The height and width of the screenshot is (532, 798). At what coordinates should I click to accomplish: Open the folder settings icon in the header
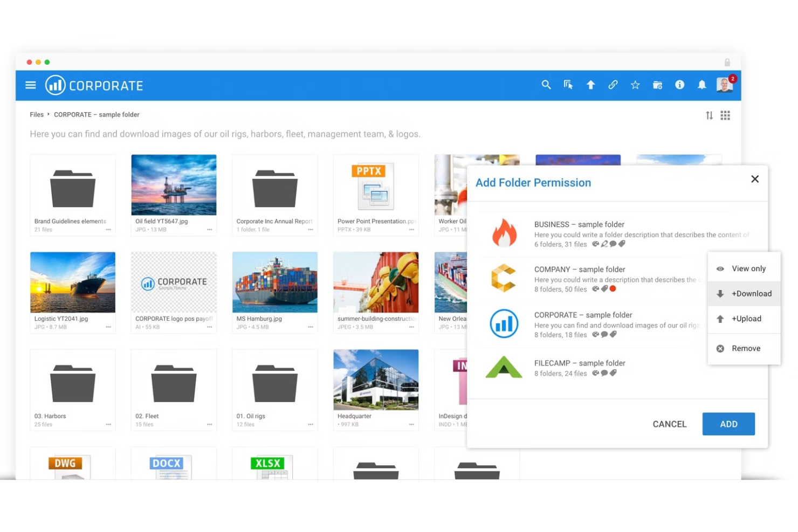657,85
